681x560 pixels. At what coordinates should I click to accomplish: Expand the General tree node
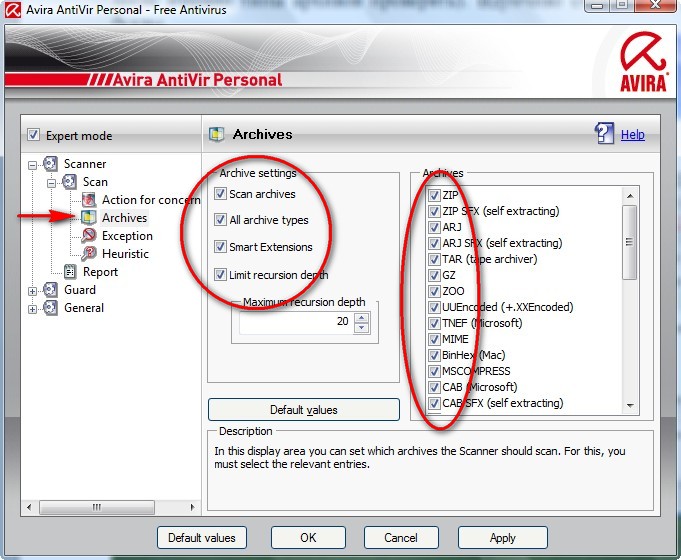(32, 309)
